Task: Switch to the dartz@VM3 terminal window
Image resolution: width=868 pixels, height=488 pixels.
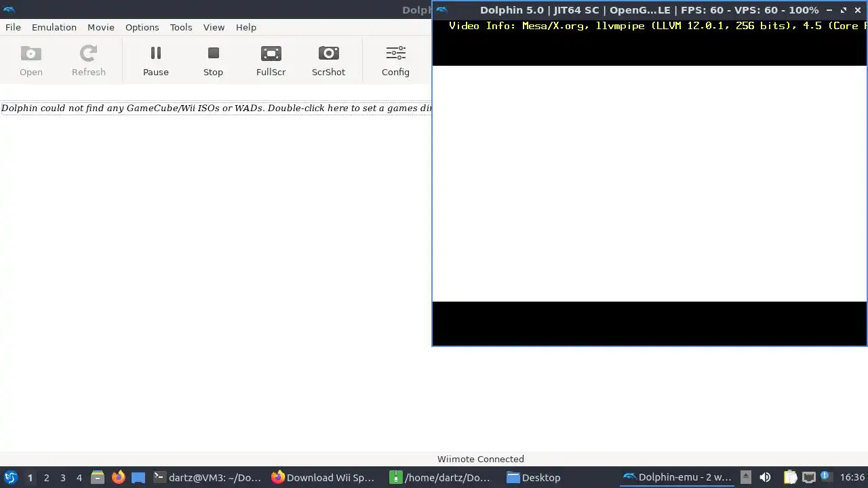Action: pyautogui.click(x=208, y=477)
